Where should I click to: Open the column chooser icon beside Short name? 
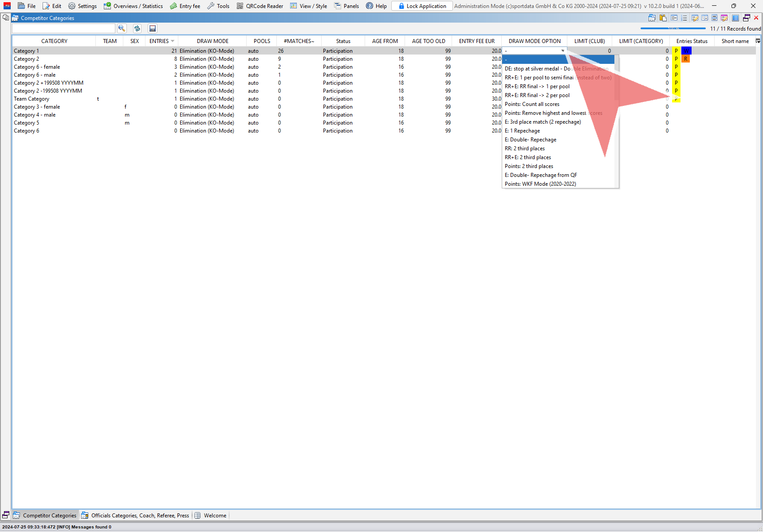[758, 41]
